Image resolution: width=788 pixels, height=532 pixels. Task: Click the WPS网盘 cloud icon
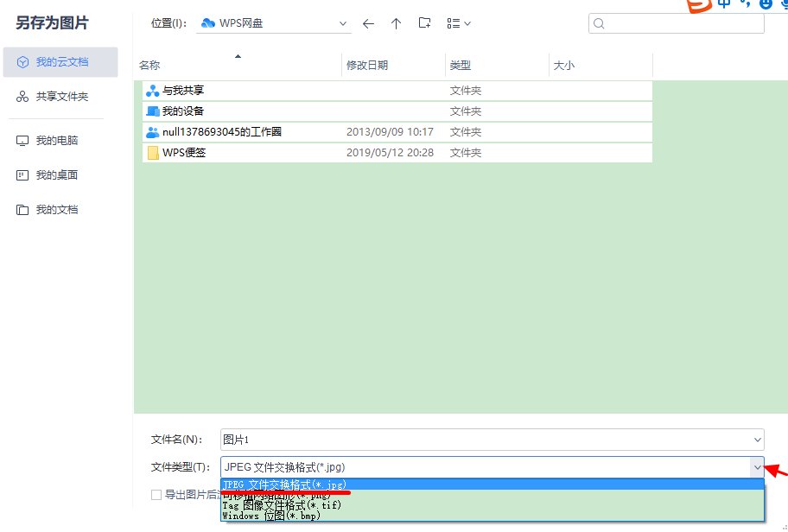pyautogui.click(x=206, y=23)
